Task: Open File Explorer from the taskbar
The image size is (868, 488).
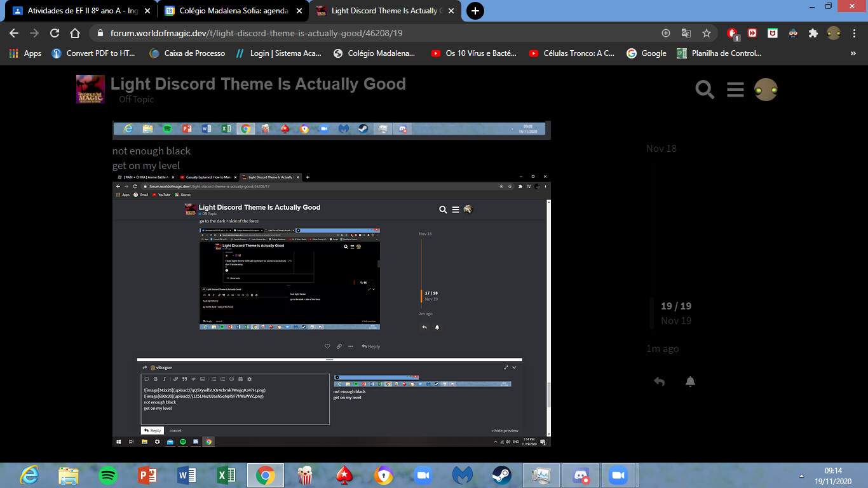Action: [x=69, y=475]
